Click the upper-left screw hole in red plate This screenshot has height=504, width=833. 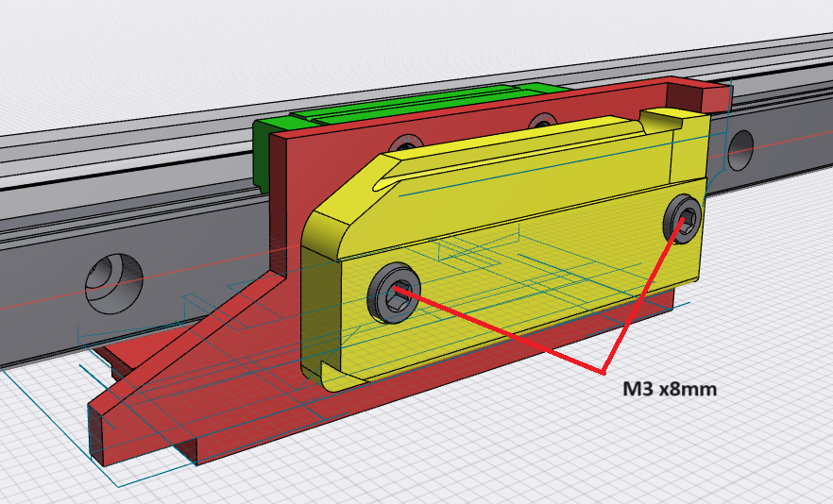click(408, 143)
